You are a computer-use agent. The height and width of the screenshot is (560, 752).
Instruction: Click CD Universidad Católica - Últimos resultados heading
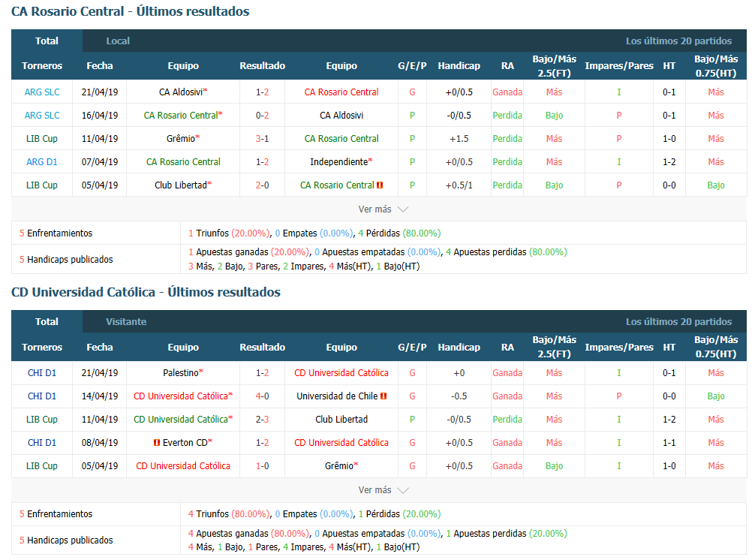click(146, 292)
